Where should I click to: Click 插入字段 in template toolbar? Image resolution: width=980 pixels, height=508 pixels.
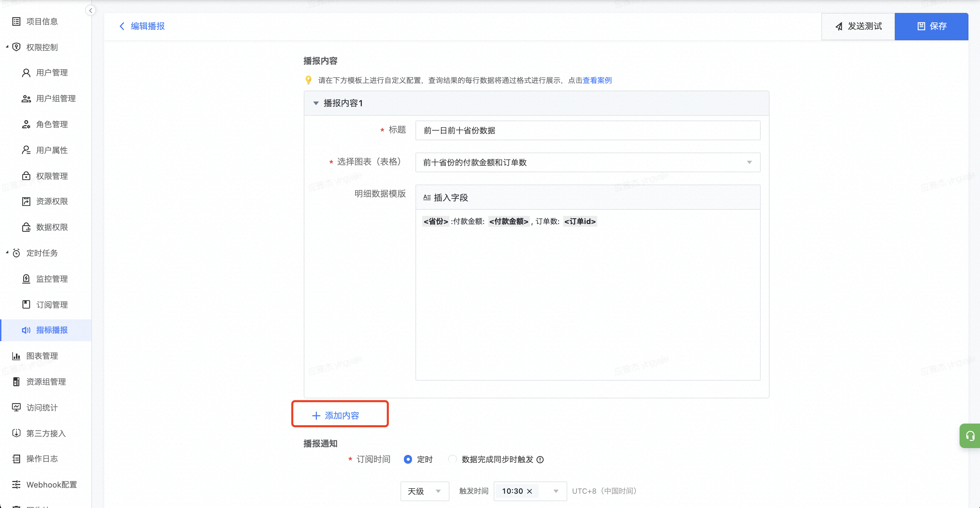(x=445, y=197)
